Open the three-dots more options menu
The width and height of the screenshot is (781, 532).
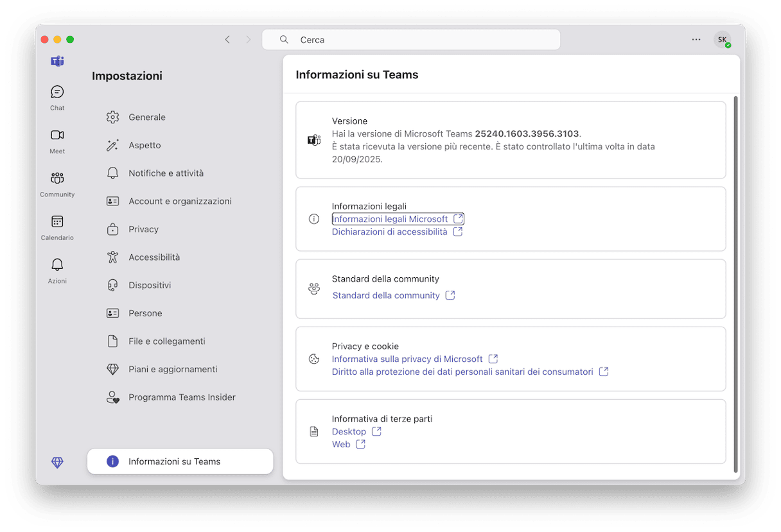point(696,40)
